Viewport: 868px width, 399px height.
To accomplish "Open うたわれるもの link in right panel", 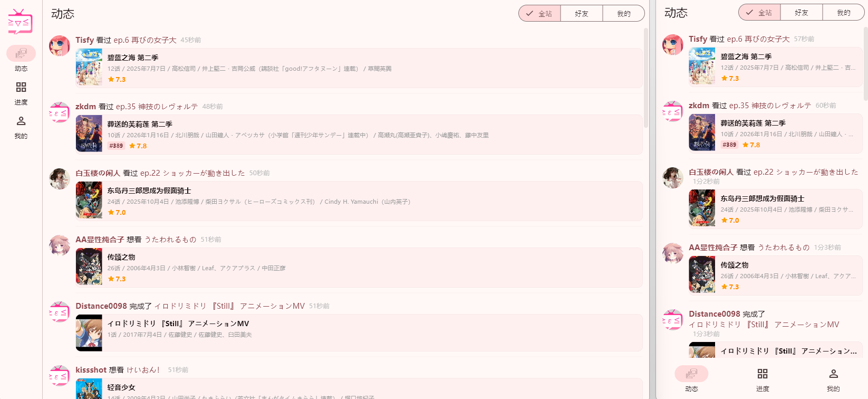I will 784,248.
